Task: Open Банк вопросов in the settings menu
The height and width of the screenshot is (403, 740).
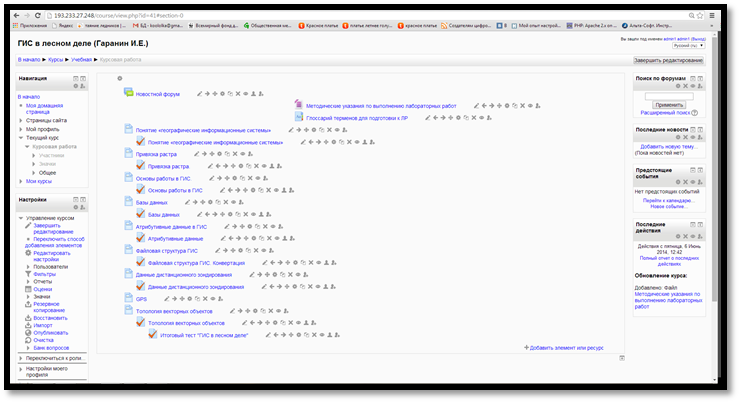Action: pos(51,348)
